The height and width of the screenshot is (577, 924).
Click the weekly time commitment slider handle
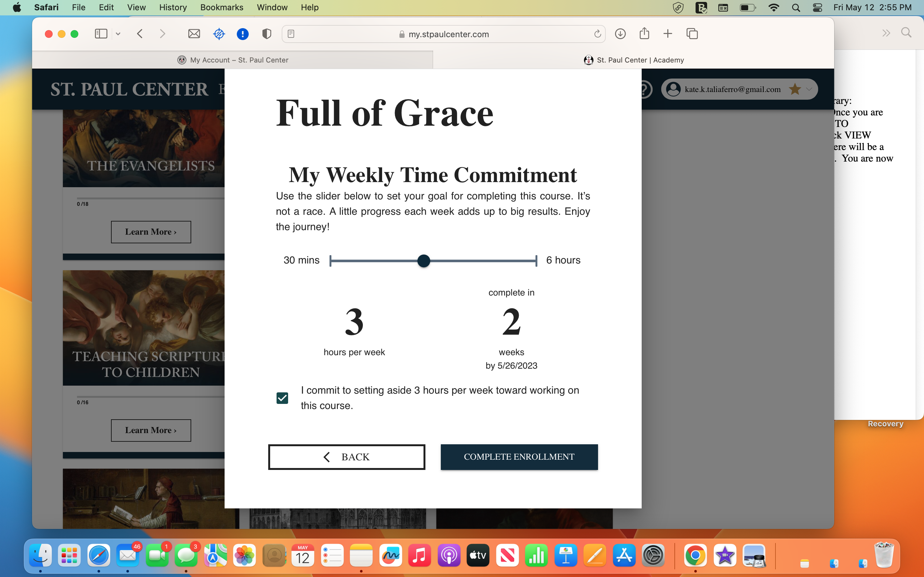coord(424,261)
